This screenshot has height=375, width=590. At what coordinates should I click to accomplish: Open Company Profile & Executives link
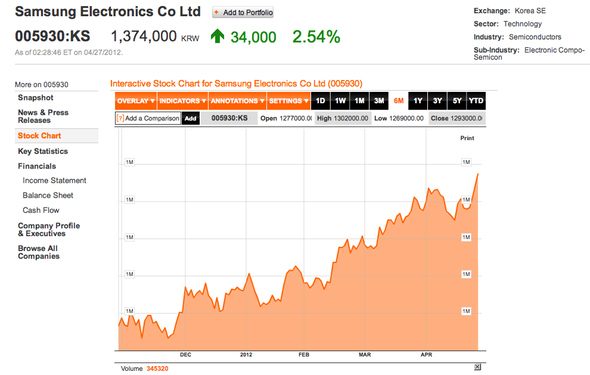pos(49,229)
